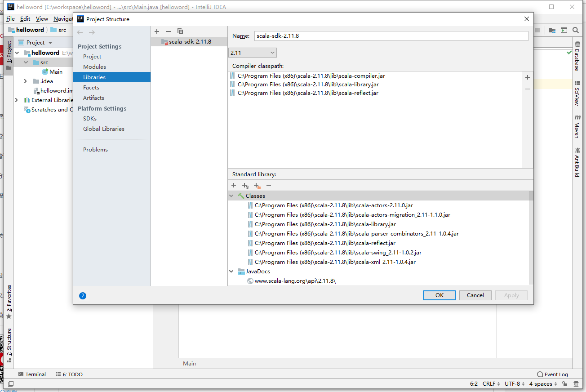Viewport: 586px width, 392px height.
Task: Expand External Libraries node
Action: [x=17, y=100]
